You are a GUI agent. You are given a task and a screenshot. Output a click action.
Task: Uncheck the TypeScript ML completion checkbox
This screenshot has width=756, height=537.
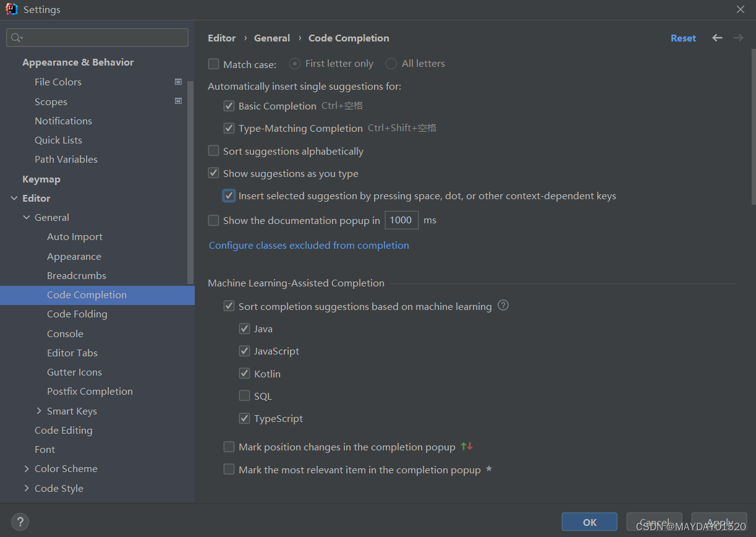pos(245,418)
